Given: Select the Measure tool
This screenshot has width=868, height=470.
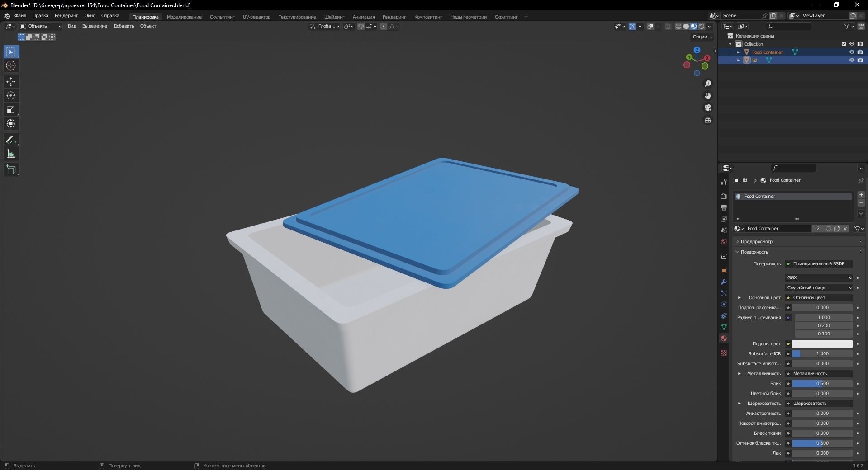Looking at the screenshot, I should (x=11, y=153).
